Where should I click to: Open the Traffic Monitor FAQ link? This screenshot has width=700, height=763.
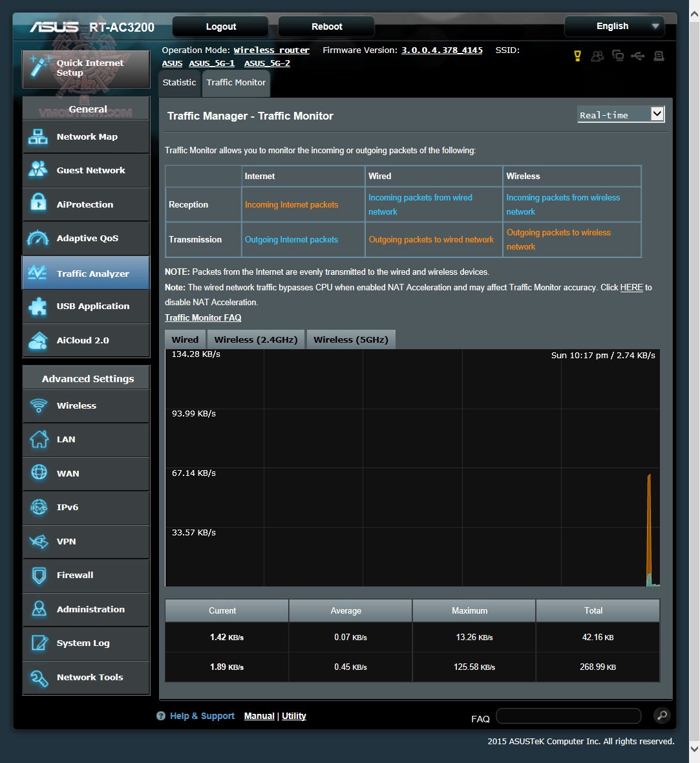tap(203, 317)
